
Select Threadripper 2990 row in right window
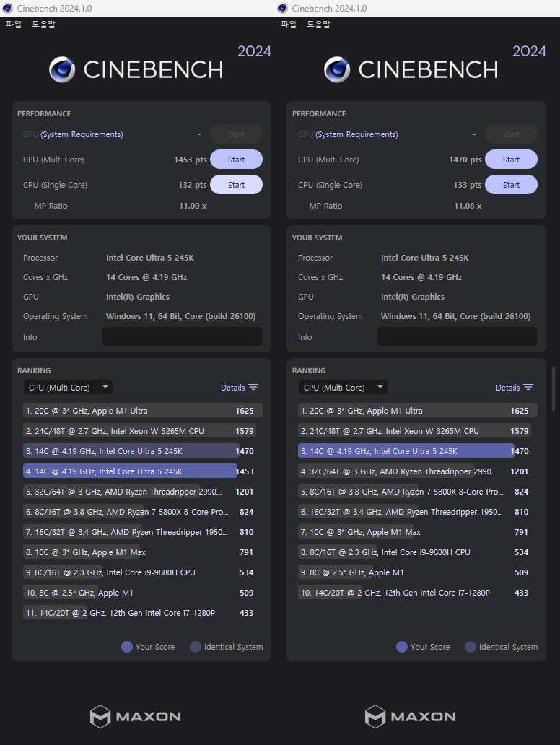point(418,471)
